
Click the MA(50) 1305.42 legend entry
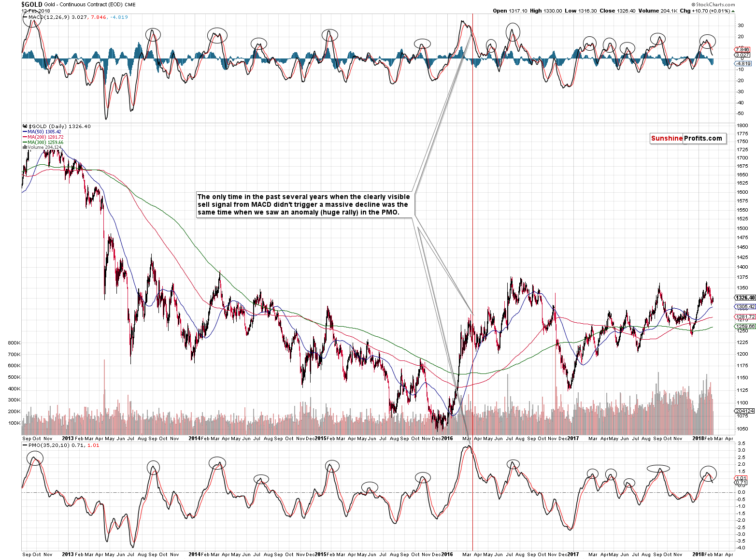[44, 132]
